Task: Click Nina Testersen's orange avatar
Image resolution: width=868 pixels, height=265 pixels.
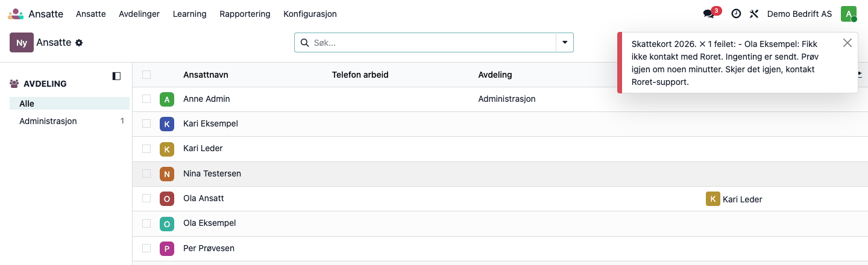Action: coord(167,173)
